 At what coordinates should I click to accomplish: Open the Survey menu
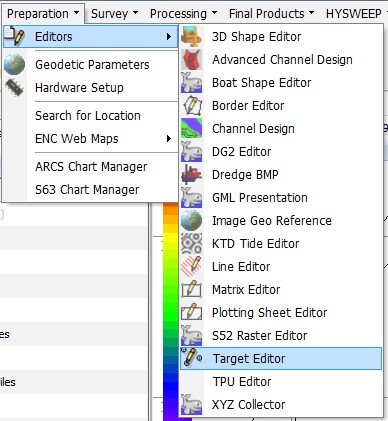[x=114, y=14]
